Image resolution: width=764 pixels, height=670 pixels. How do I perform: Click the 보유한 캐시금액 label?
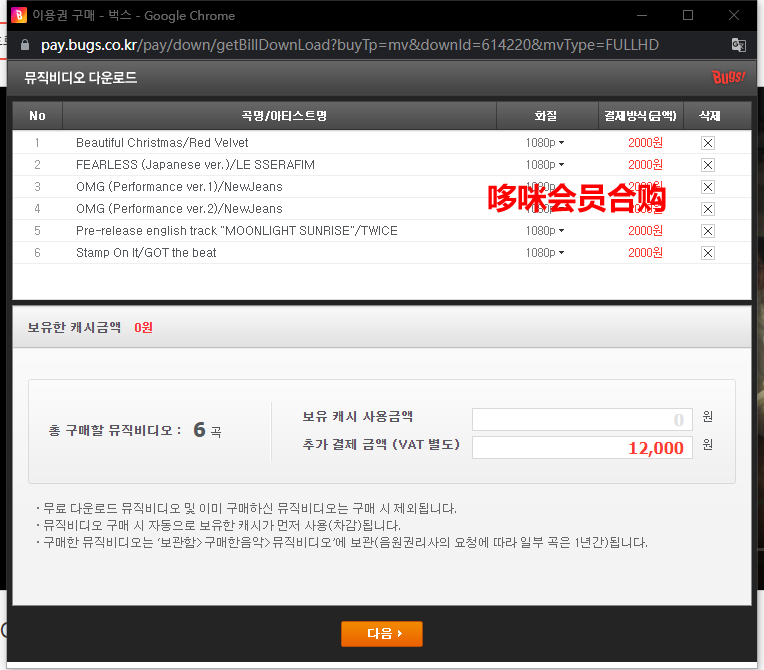coord(74,327)
